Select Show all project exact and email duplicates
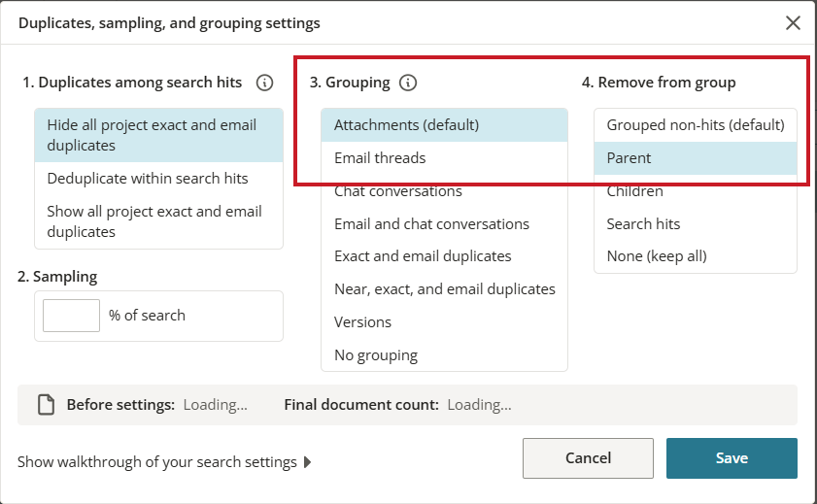Screen dimensions: 817x504 click(159, 221)
